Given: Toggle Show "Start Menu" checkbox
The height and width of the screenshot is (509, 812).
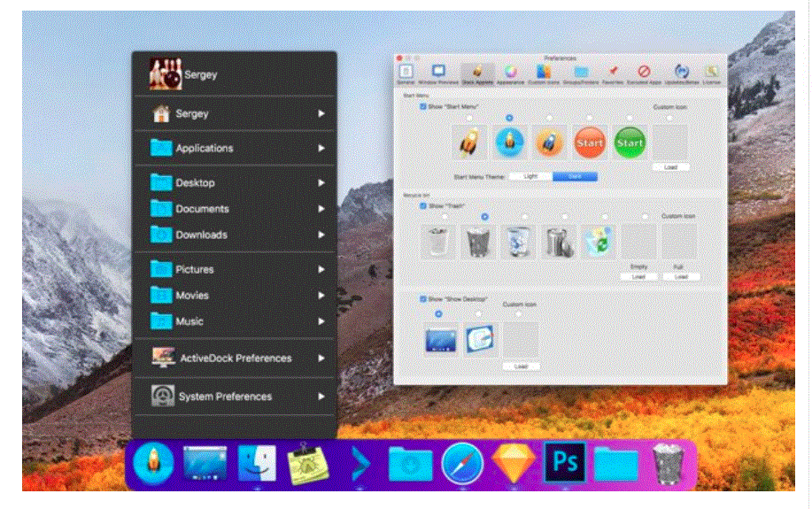Looking at the screenshot, I should click(x=423, y=106).
